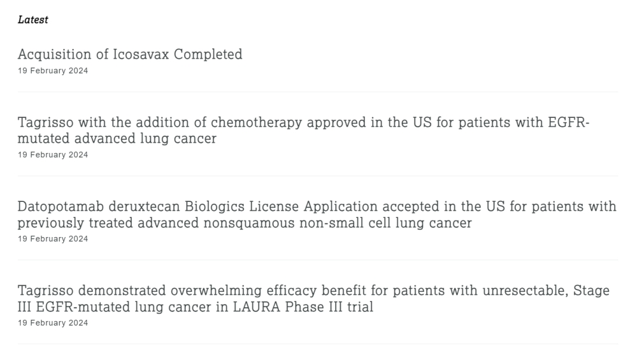The height and width of the screenshot is (346, 644).
Task: Click date under Datopotamab deruxtecan headline
Action: (x=53, y=239)
